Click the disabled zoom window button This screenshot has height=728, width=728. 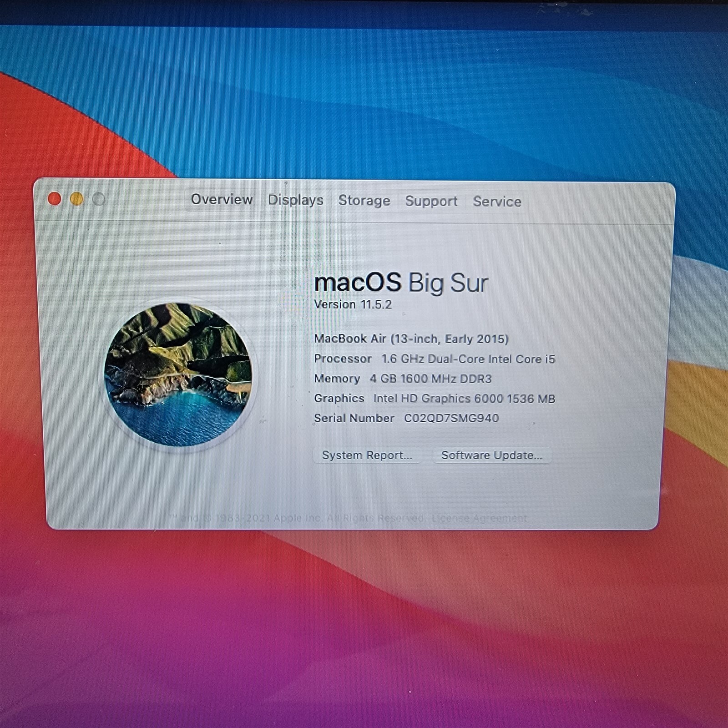[99, 199]
